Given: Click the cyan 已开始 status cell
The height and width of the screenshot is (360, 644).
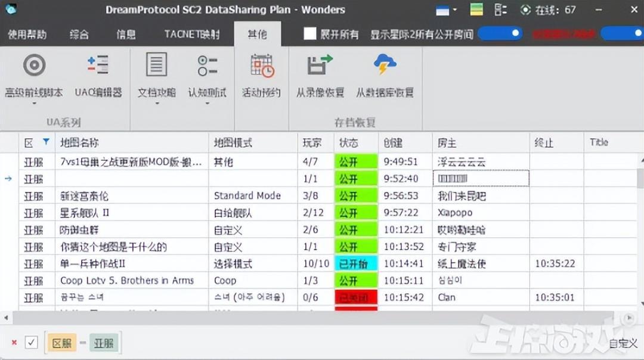Looking at the screenshot, I should [356, 263].
